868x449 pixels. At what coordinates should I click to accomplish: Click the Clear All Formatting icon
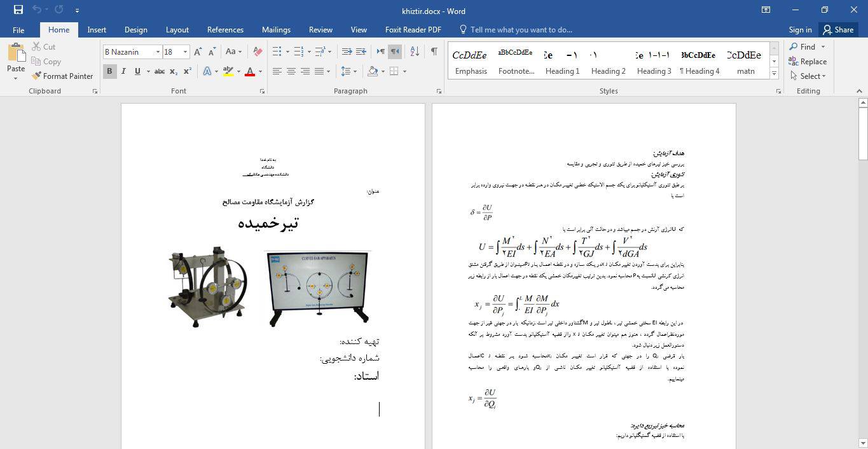click(x=258, y=52)
